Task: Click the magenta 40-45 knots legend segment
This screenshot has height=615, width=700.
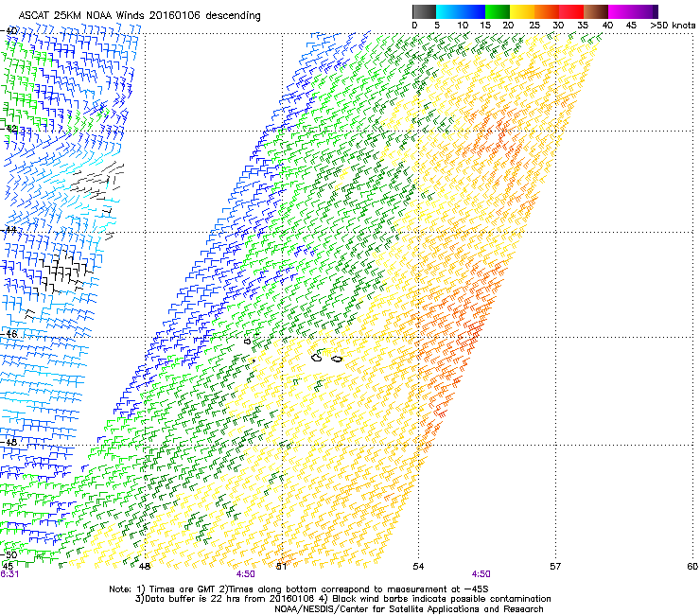Action: (x=621, y=11)
